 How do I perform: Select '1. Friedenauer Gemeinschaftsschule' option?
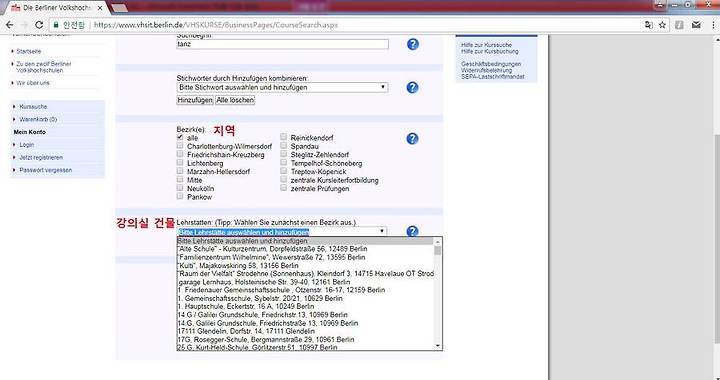pyautogui.click(x=305, y=290)
